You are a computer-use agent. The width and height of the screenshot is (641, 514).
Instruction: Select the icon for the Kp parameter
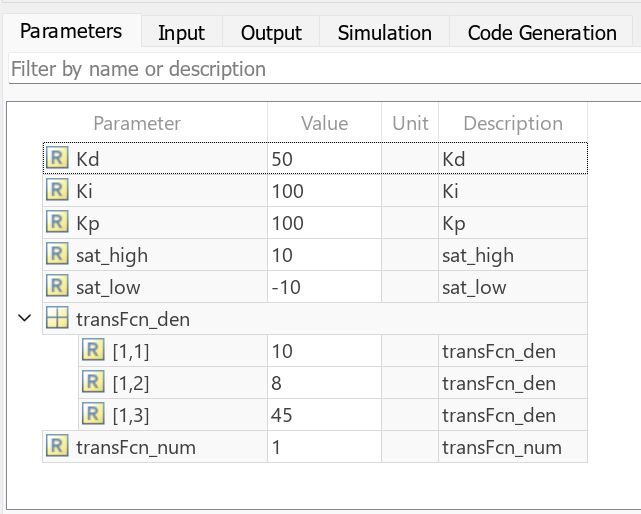(x=57, y=223)
